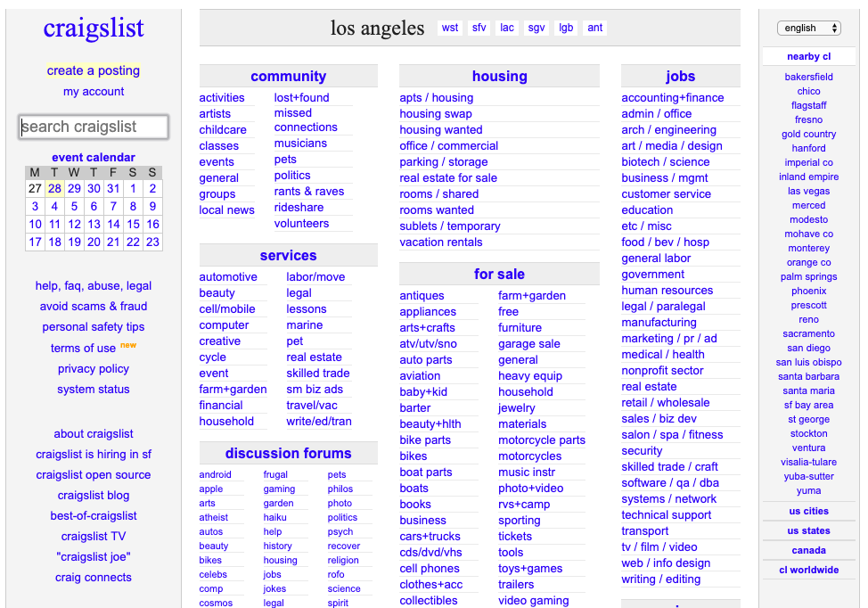Image resolution: width=868 pixels, height=608 pixels.
Task: Select day 28 in event calendar
Action: click(54, 188)
